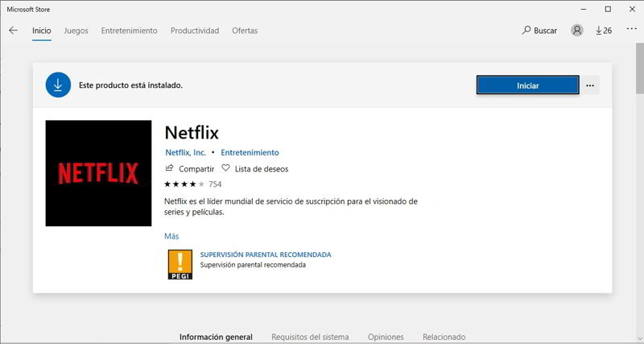Go to the Productividad tab
This screenshot has width=644, height=344.
pyautogui.click(x=195, y=31)
